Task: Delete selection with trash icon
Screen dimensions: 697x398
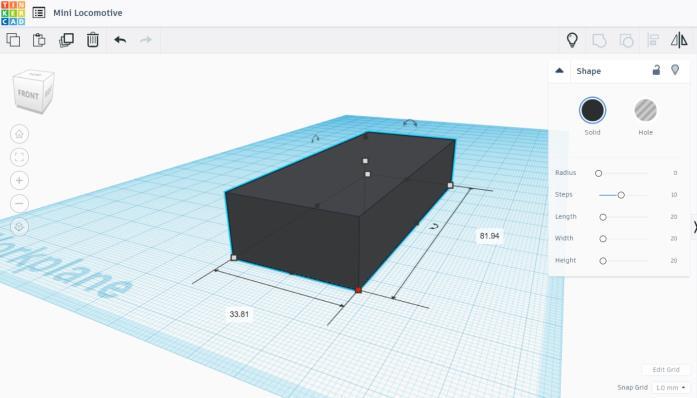Action: click(92, 40)
